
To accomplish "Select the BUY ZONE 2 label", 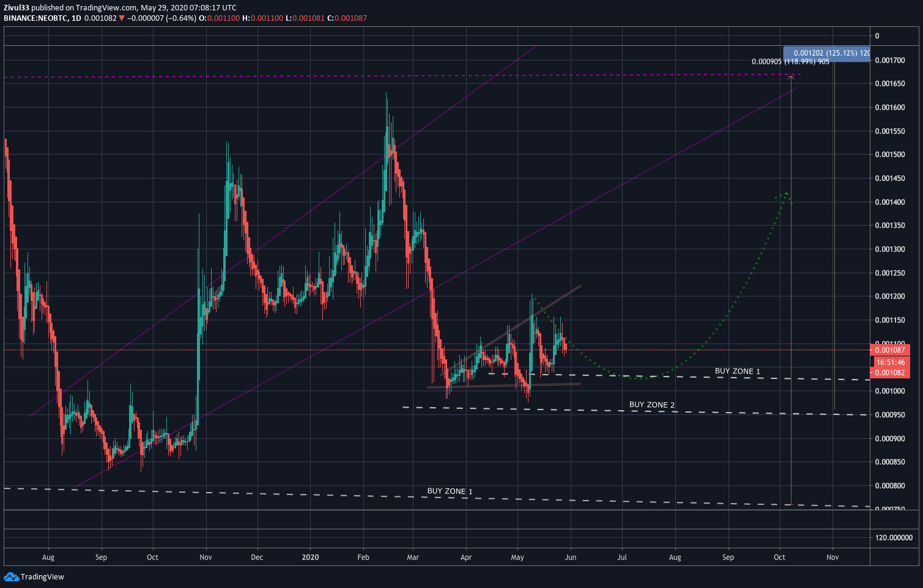I will click(x=652, y=405).
